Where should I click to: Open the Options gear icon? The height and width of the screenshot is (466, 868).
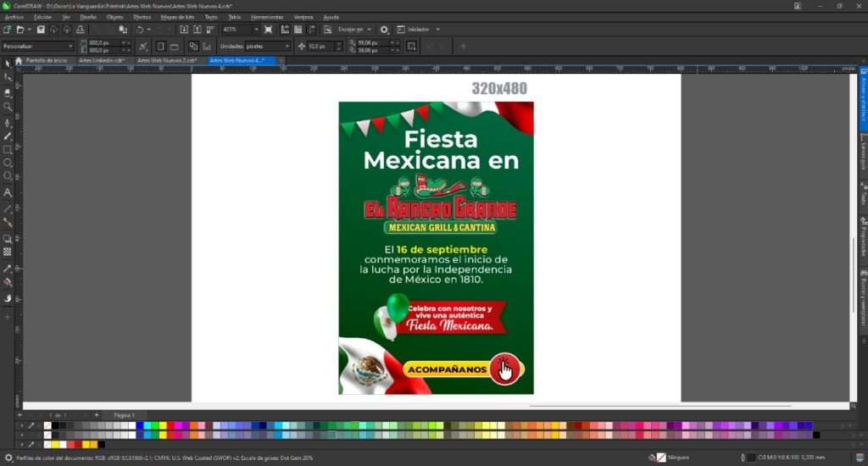point(384,30)
